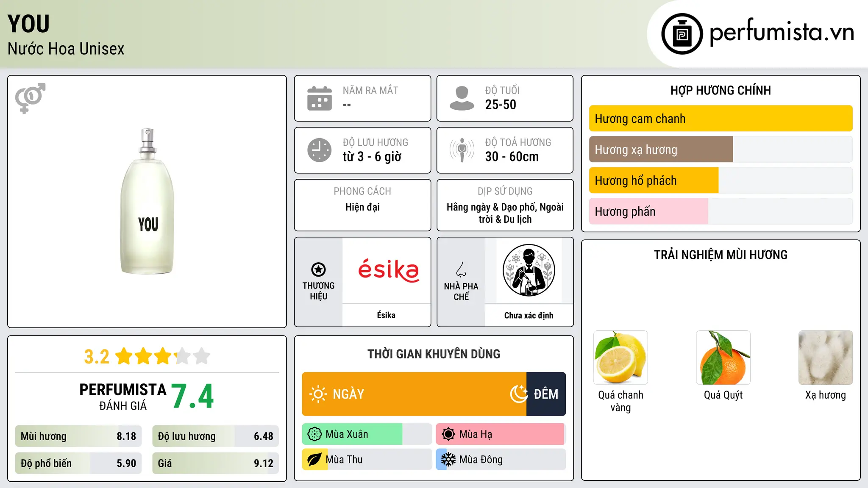Click the 25-50 age value
This screenshot has height=488, width=868.
pos(501,105)
